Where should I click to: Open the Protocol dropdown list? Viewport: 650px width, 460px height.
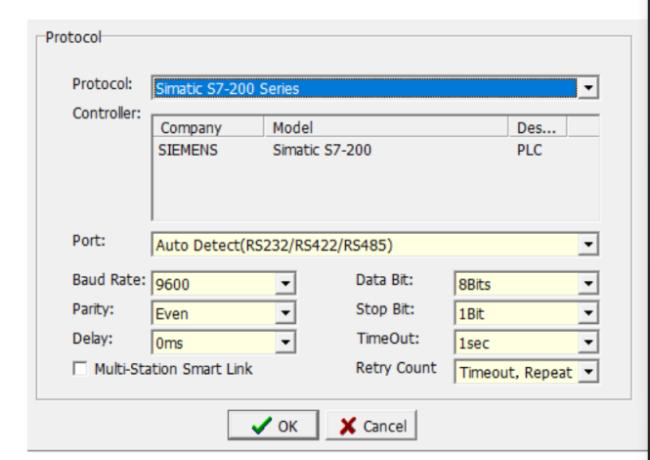point(590,89)
